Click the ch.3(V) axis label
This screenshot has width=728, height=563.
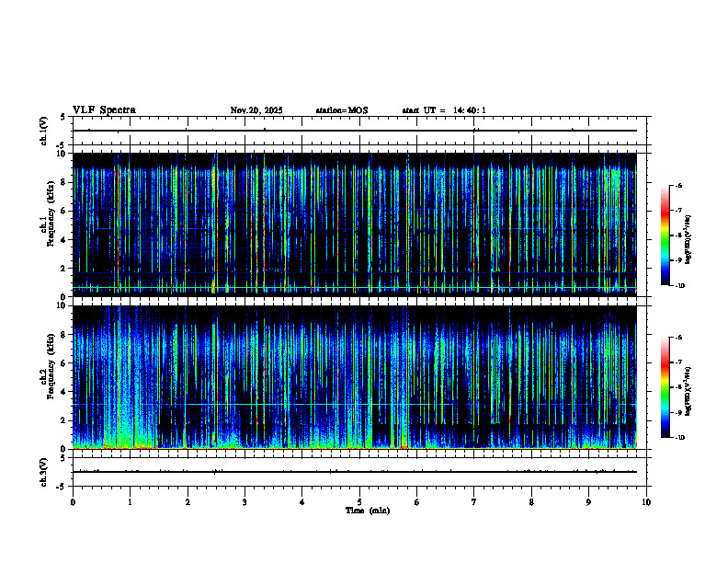click(x=44, y=472)
